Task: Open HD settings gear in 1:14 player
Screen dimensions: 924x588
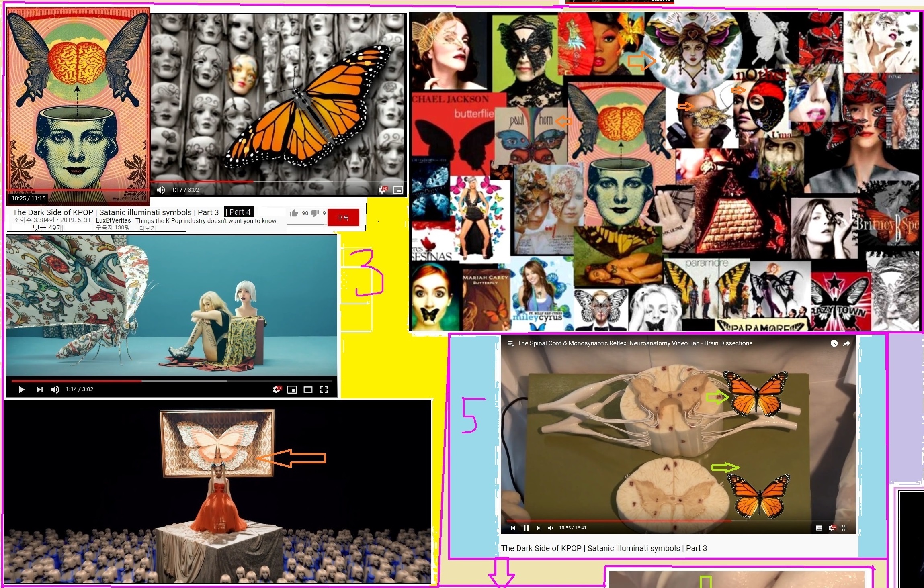Action: point(277,390)
